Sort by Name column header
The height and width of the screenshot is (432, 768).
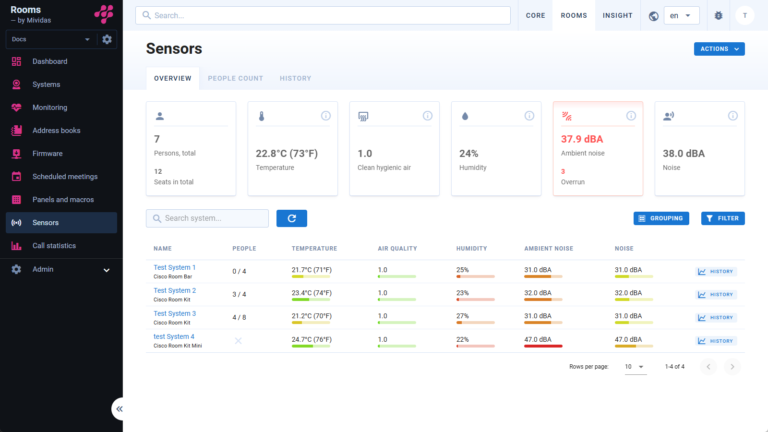coord(163,249)
